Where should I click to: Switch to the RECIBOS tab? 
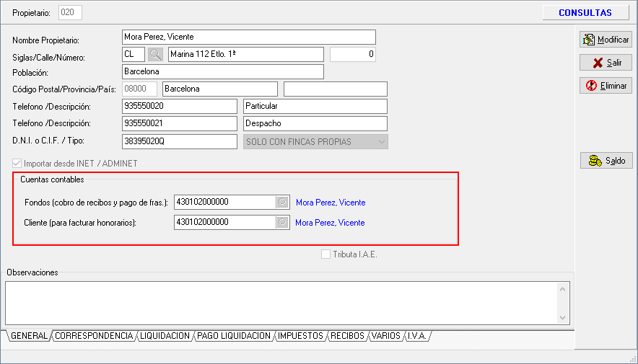(x=347, y=336)
